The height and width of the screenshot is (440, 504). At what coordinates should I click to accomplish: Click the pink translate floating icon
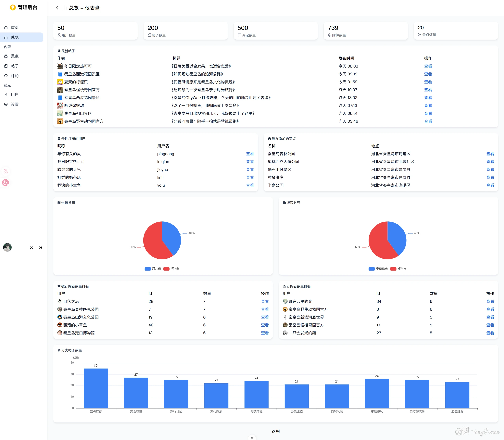pos(6,182)
